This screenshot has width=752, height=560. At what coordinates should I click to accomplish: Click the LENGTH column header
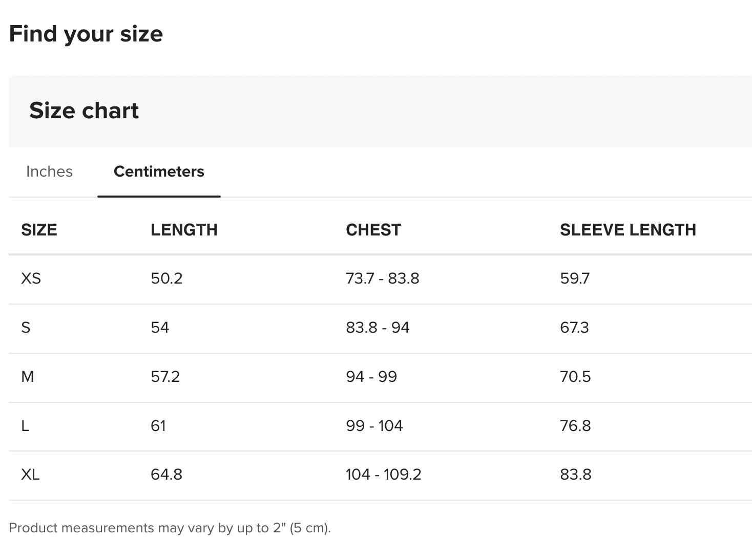pos(184,230)
